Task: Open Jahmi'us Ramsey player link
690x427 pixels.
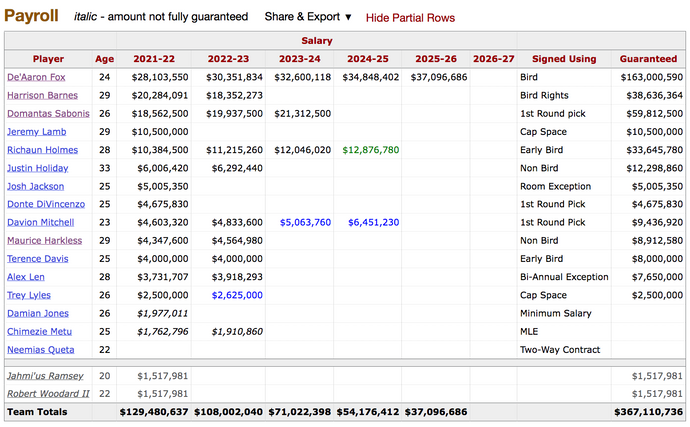Action: pyautogui.click(x=45, y=376)
